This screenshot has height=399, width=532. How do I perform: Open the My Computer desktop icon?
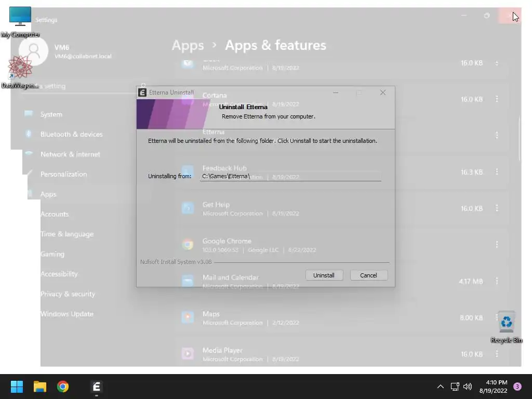tap(20, 22)
